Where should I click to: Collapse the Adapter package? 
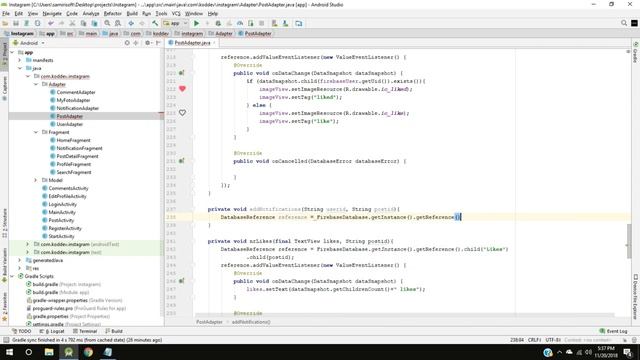coord(36,84)
